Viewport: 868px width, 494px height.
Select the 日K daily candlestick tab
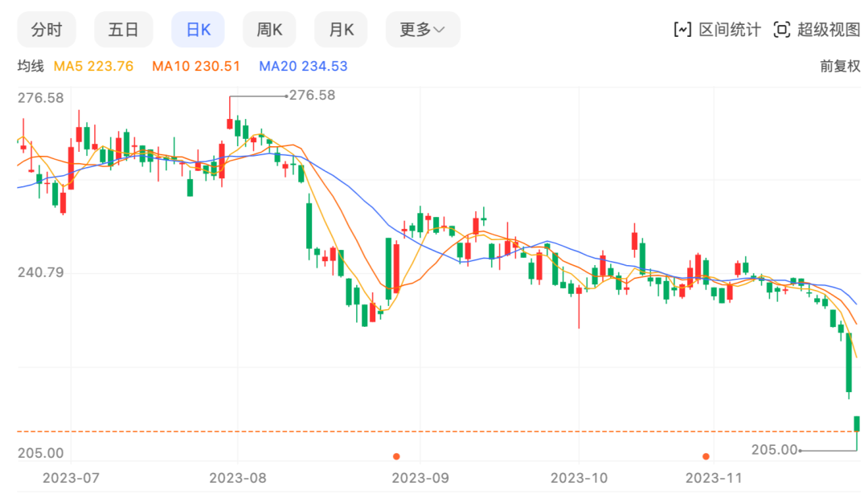coord(198,30)
